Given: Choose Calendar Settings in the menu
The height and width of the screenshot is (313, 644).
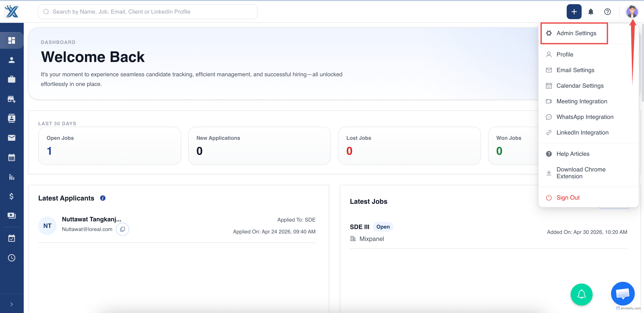Looking at the screenshot, I should (588, 86).
